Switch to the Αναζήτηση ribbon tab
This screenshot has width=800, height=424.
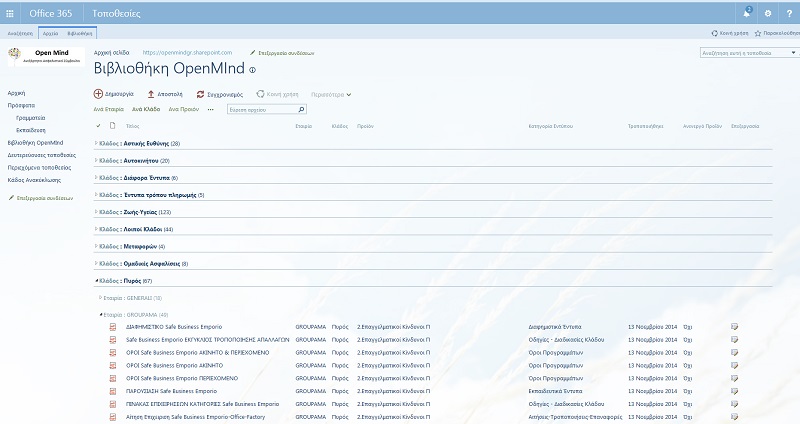pos(20,33)
